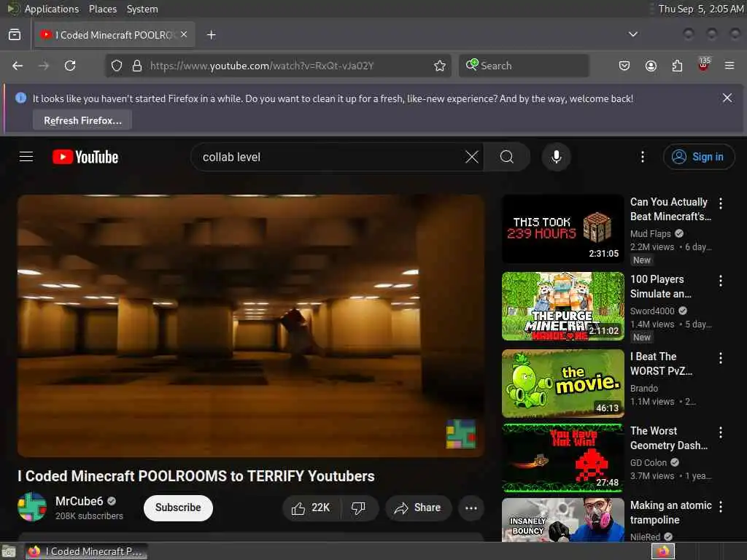The width and height of the screenshot is (747, 560).
Task: Open 'You Have Not Win' video thumbnail
Action: [562, 458]
